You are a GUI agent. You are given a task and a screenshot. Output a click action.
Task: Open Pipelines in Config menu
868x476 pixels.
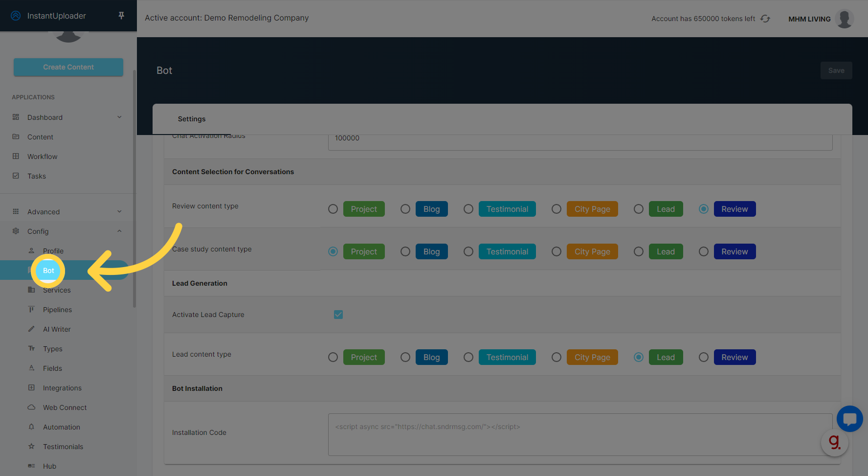coord(57,310)
